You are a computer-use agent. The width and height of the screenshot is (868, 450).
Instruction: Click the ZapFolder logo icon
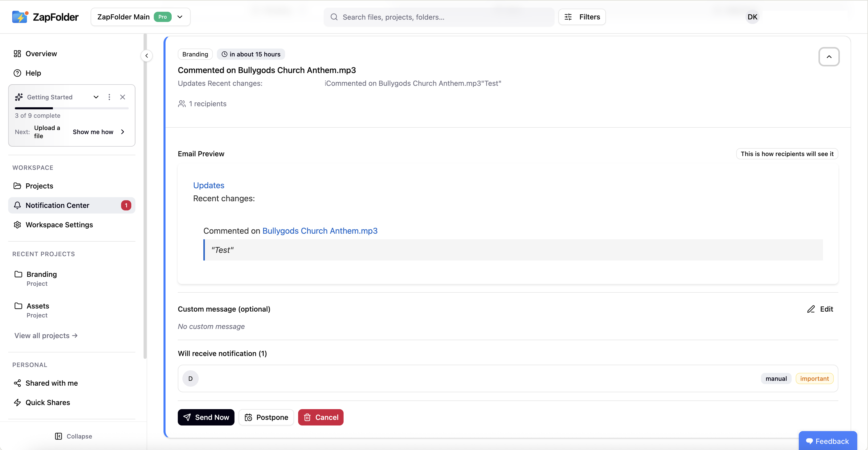click(x=20, y=17)
